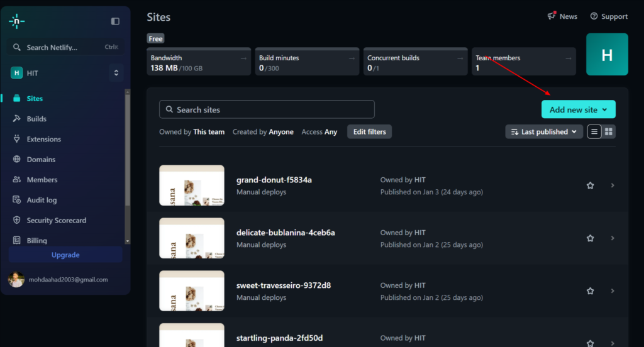Collapse the sidebar panel icon
The width and height of the screenshot is (644, 347).
tap(115, 21)
